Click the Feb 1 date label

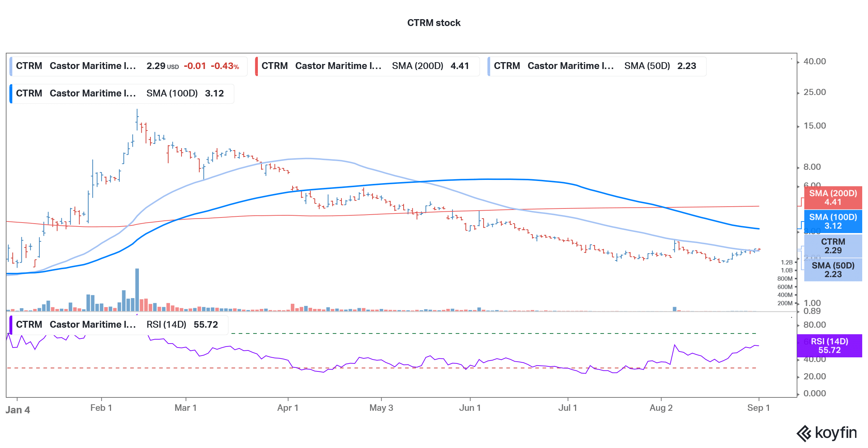pyautogui.click(x=101, y=408)
